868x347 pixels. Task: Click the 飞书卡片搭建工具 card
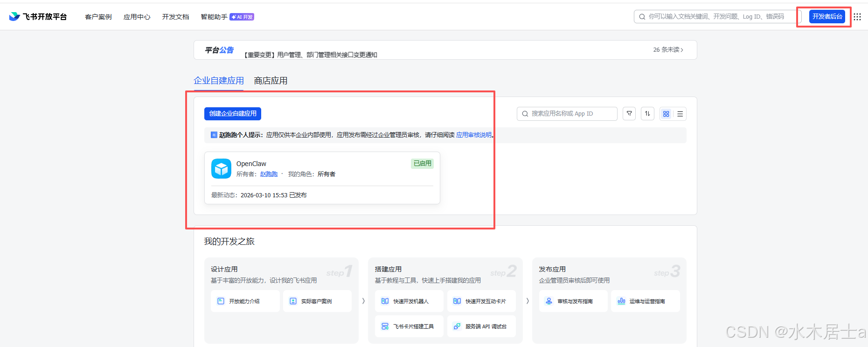coord(409,326)
